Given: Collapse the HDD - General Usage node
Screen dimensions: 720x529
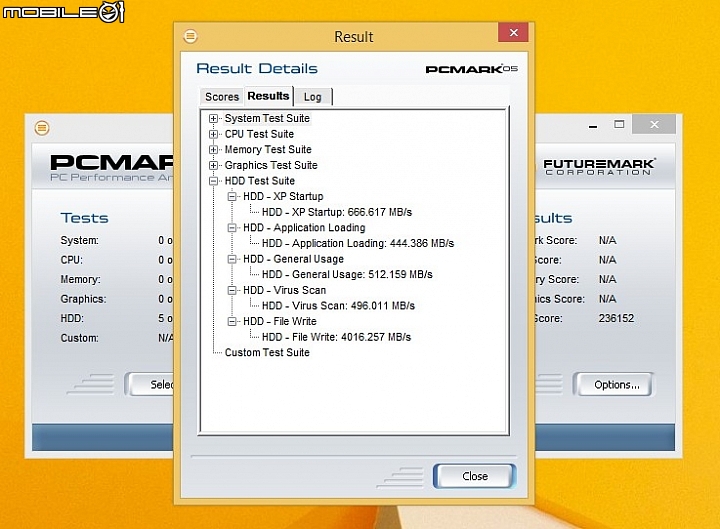Looking at the screenshot, I should (x=232, y=259).
